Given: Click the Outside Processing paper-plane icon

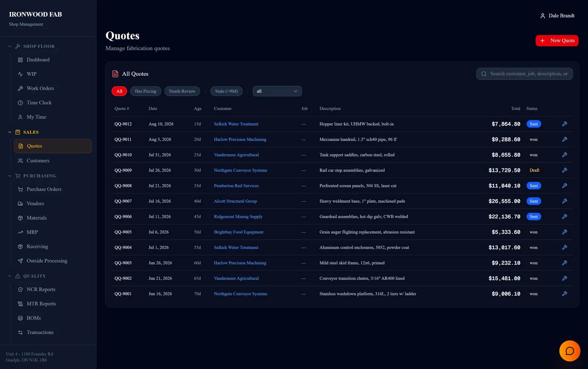Looking at the screenshot, I should (20, 261).
